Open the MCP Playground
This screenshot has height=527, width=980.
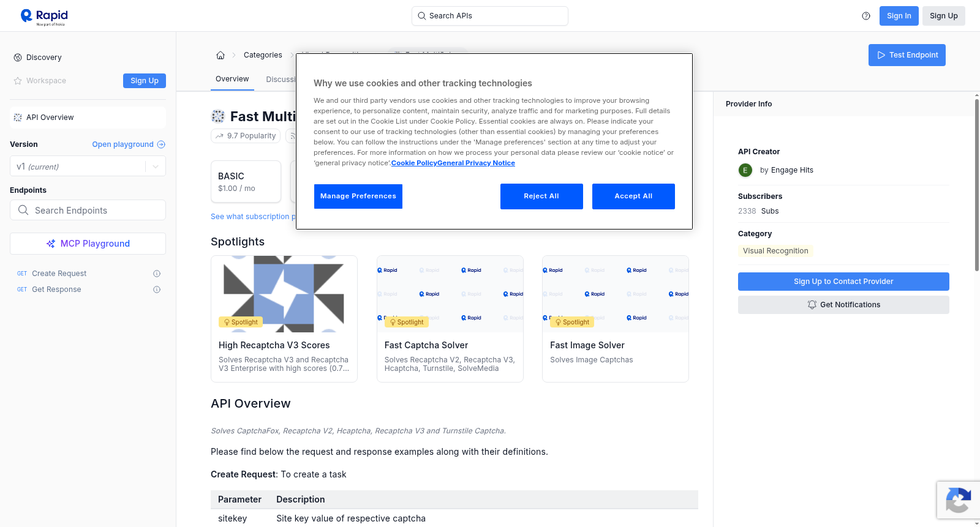pos(88,244)
